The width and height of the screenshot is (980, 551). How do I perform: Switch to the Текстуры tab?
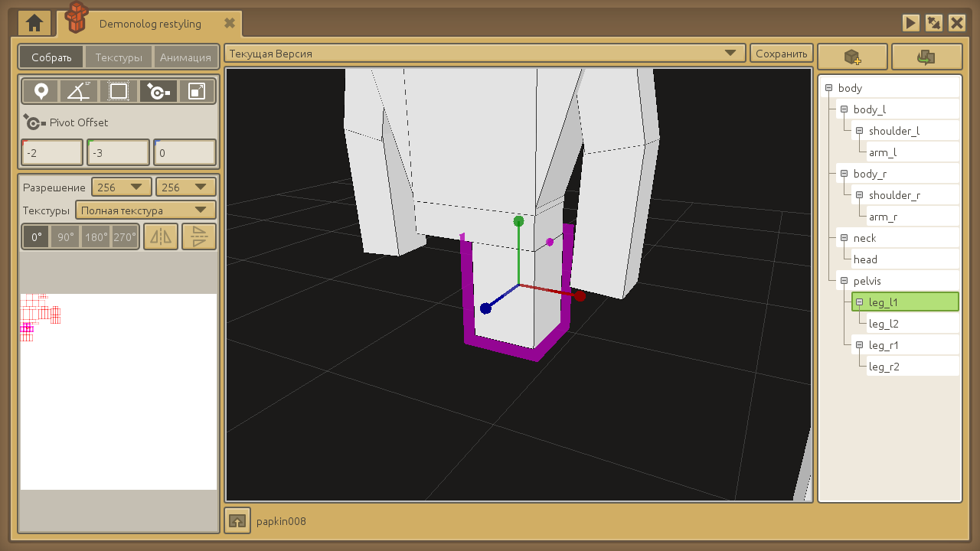pyautogui.click(x=119, y=57)
